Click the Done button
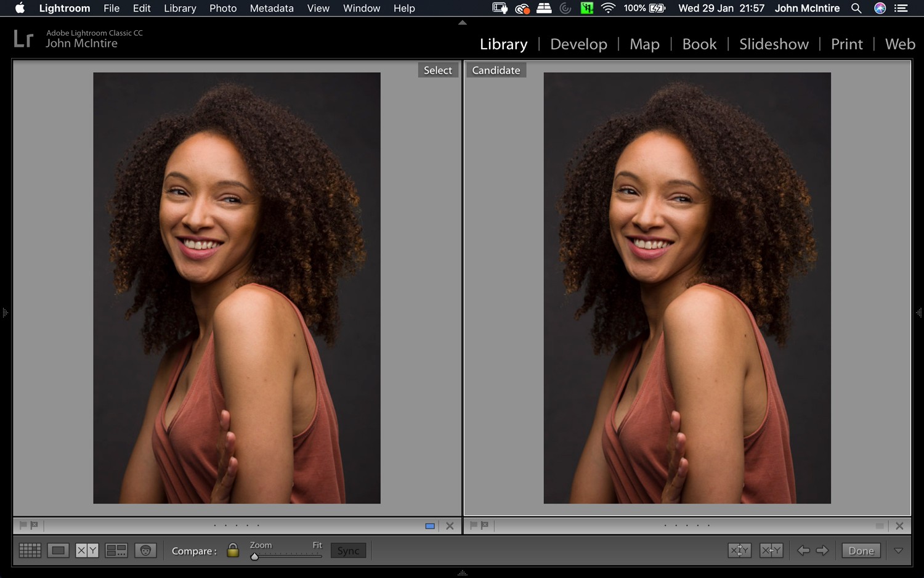The width and height of the screenshot is (924, 578). tap(861, 550)
